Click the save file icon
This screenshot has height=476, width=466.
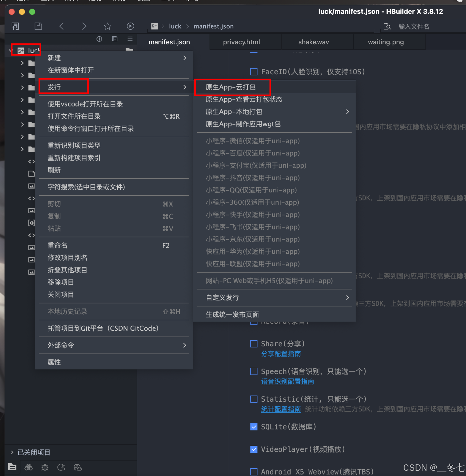(38, 26)
